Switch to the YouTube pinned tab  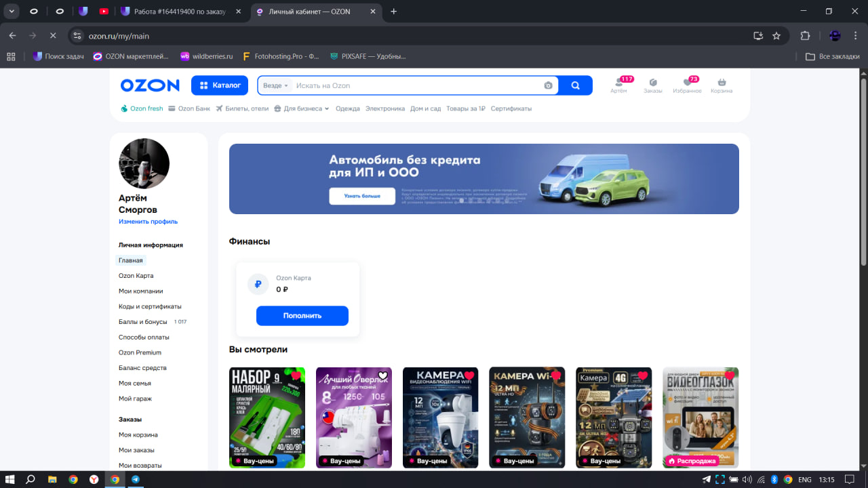104,12
